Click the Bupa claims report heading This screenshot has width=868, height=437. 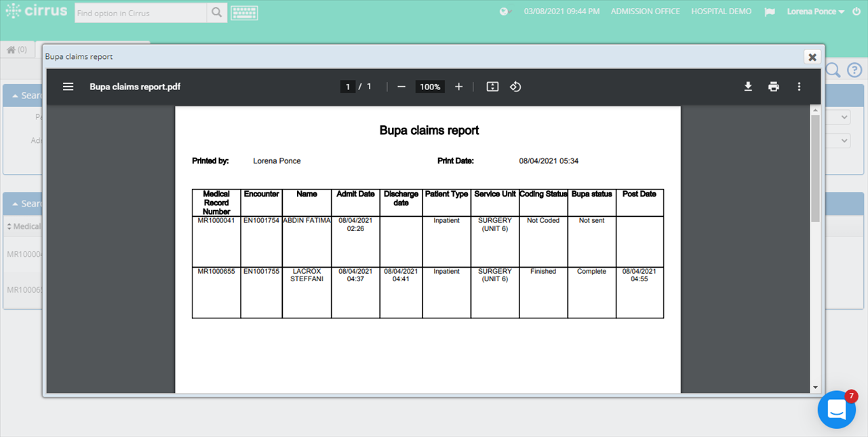tap(429, 130)
